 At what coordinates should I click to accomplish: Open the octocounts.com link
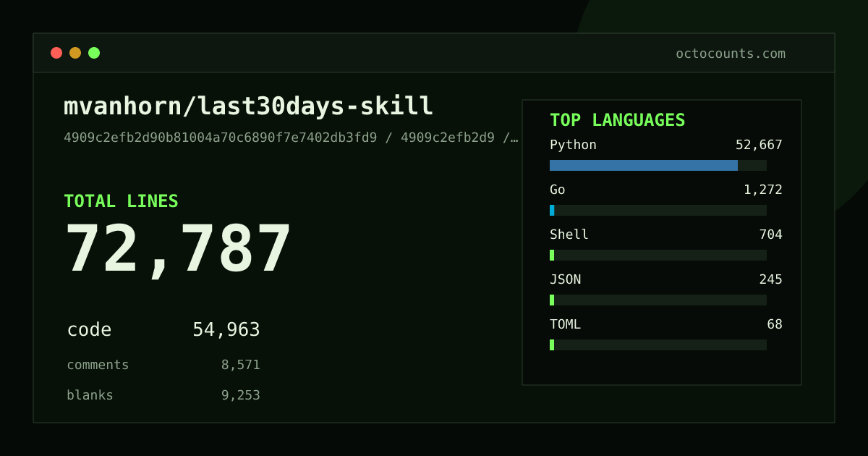pos(731,54)
